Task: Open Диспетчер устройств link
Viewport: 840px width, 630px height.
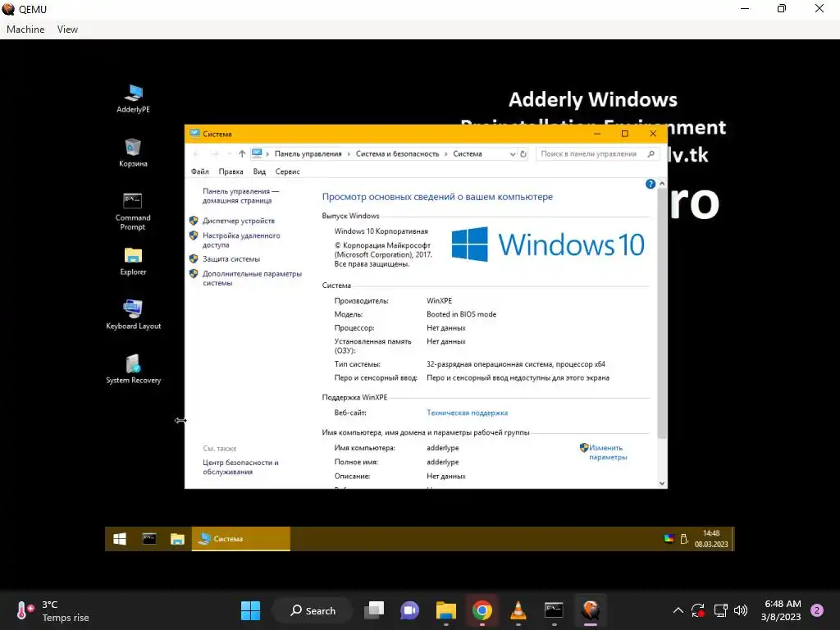Action: coord(239,221)
